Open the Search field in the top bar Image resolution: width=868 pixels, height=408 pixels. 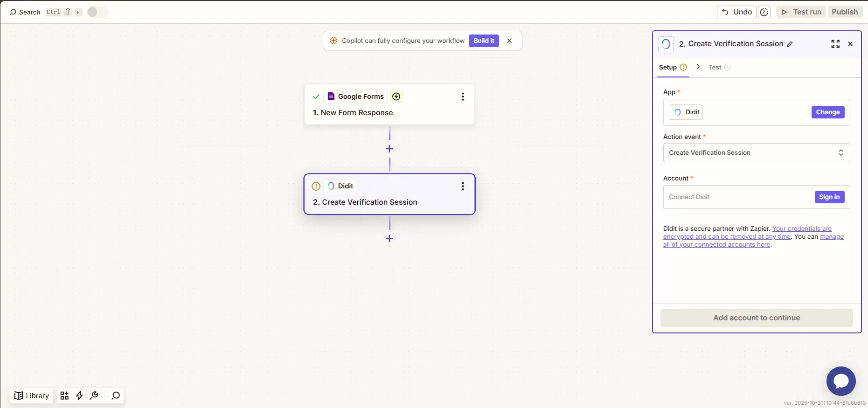[25, 12]
